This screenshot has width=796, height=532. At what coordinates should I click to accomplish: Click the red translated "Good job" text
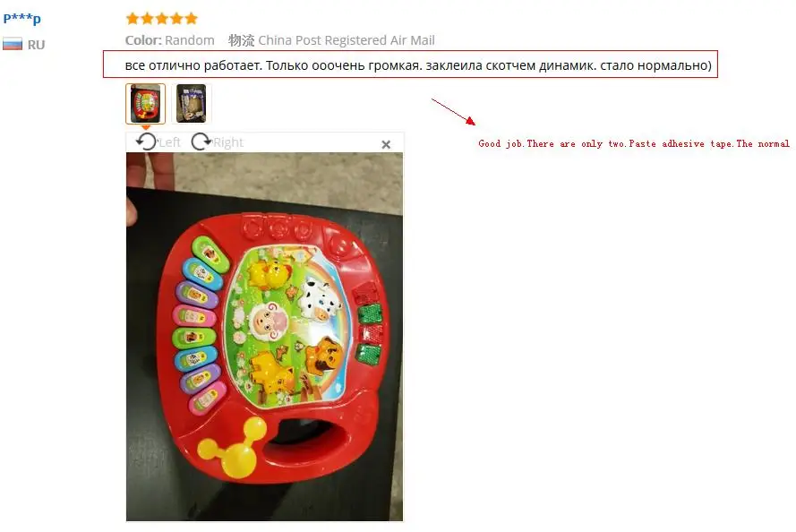click(x=634, y=143)
